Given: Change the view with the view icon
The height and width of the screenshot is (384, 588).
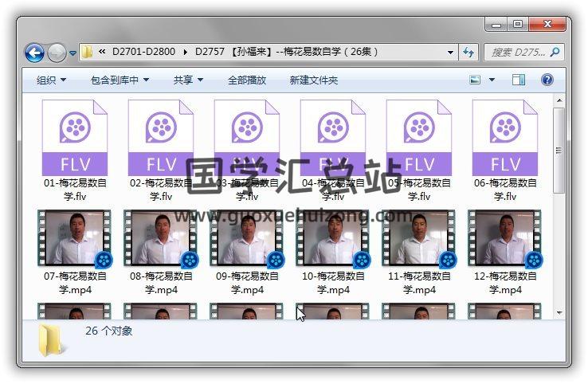Looking at the screenshot, I should (475, 80).
